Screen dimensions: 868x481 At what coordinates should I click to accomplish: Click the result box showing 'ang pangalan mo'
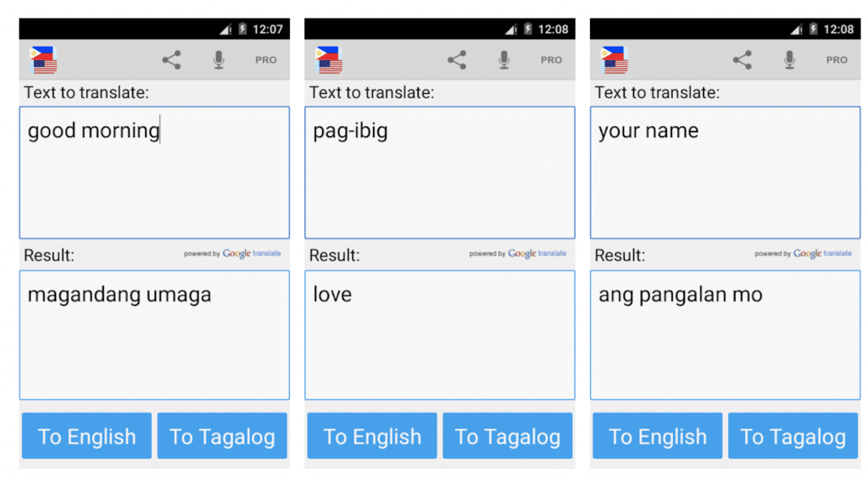(725, 334)
